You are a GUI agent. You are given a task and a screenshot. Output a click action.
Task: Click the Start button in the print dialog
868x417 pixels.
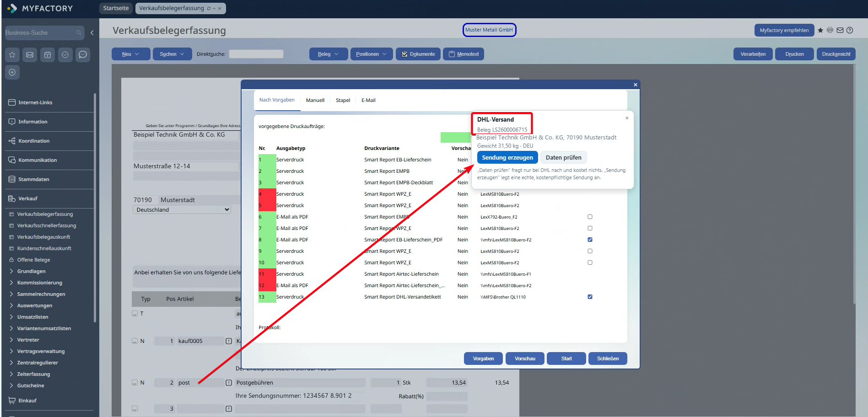click(566, 358)
